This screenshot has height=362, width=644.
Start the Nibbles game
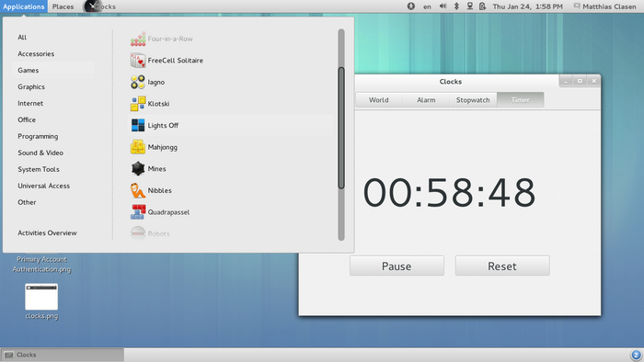151,190
